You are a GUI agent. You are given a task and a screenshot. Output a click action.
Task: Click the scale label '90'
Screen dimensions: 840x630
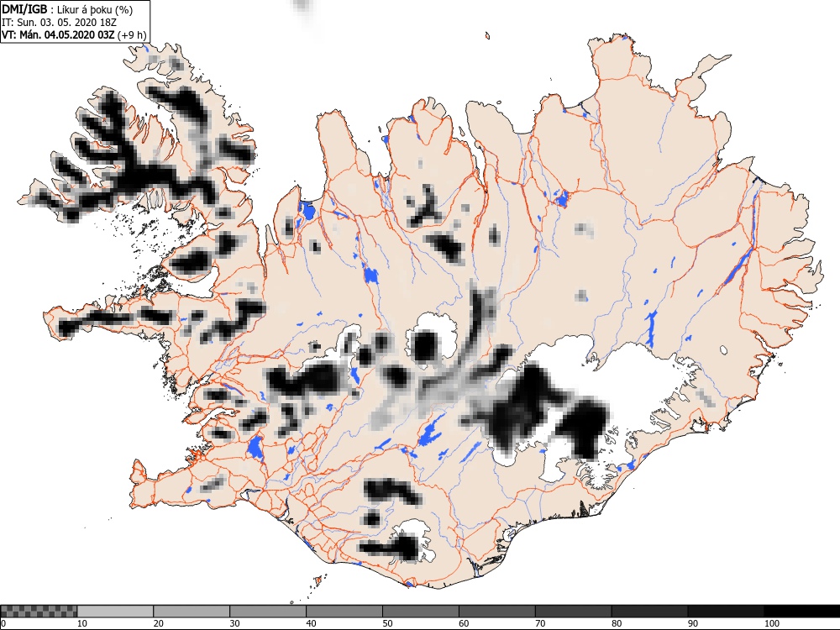[693, 623]
